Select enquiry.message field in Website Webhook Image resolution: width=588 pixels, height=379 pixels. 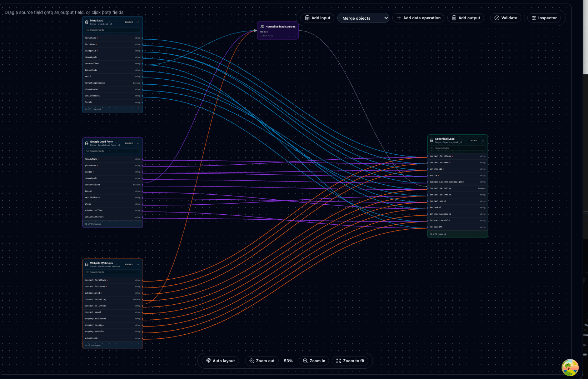[113, 325]
